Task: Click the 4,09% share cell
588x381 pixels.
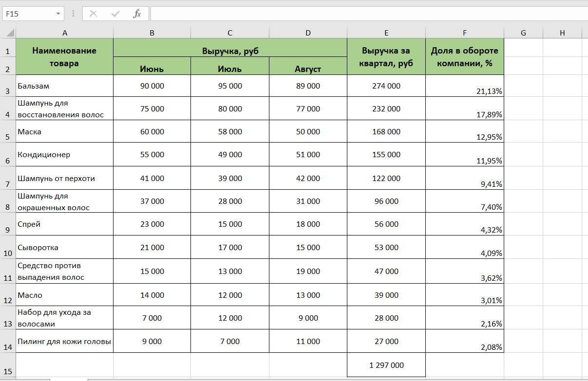Action: click(x=465, y=247)
